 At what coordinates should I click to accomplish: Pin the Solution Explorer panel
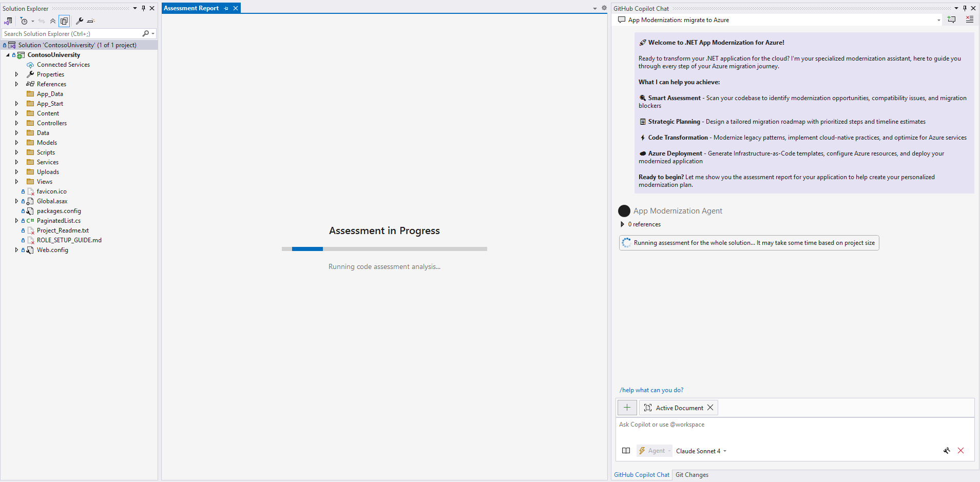coord(144,8)
